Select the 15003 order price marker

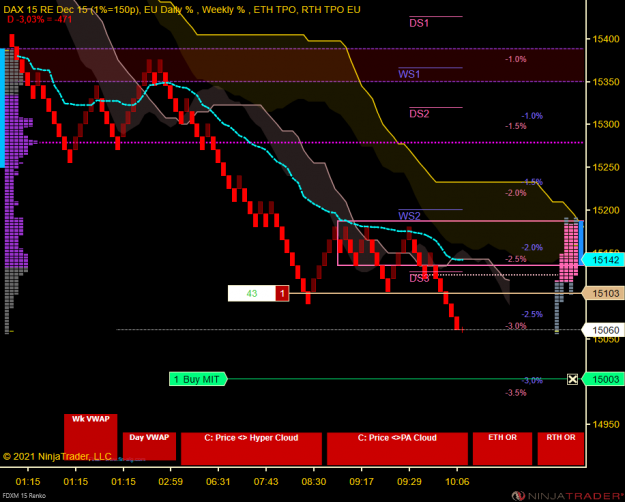[x=603, y=379]
